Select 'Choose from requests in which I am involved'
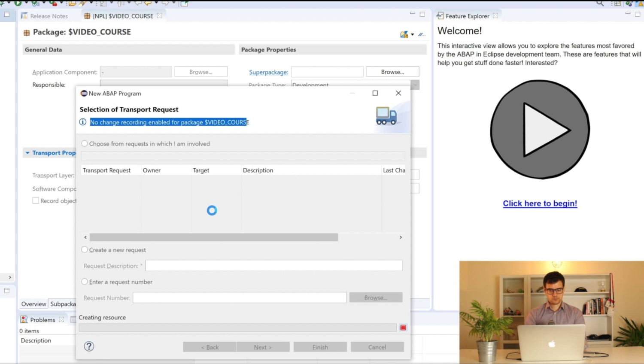The image size is (644, 364). click(x=85, y=144)
